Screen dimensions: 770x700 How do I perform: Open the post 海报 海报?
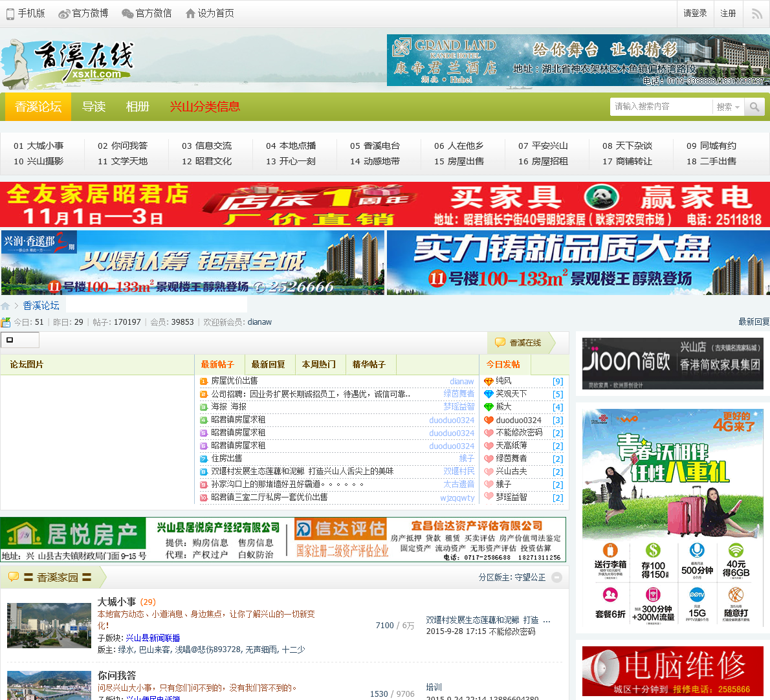(229, 406)
